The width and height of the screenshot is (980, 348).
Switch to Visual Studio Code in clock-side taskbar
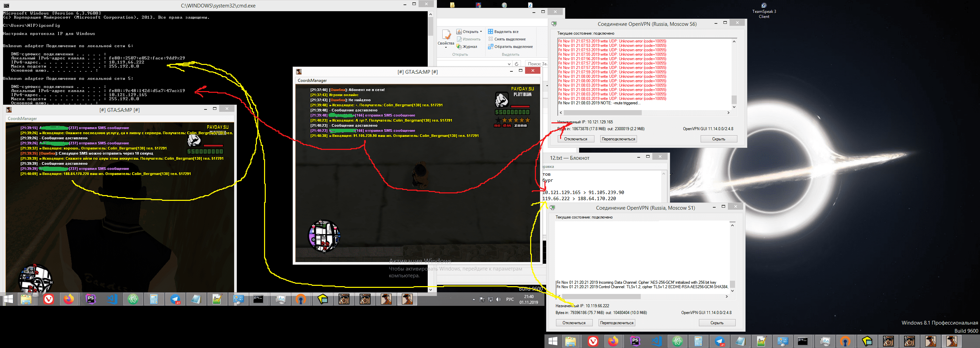pos(112,299)
